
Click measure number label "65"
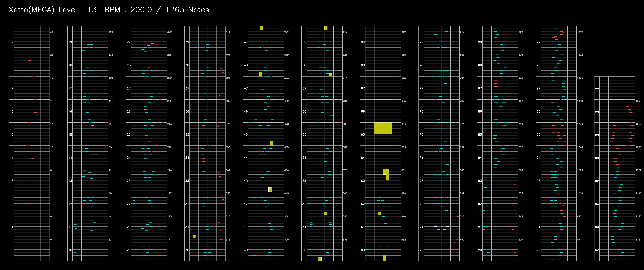click(x=363, y=134)
